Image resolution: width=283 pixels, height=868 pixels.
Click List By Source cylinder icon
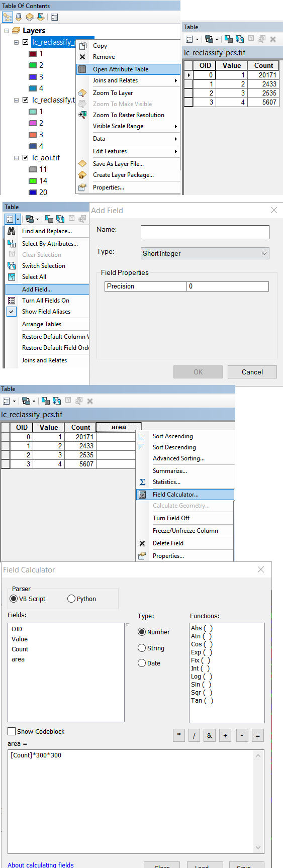(19, 17)
